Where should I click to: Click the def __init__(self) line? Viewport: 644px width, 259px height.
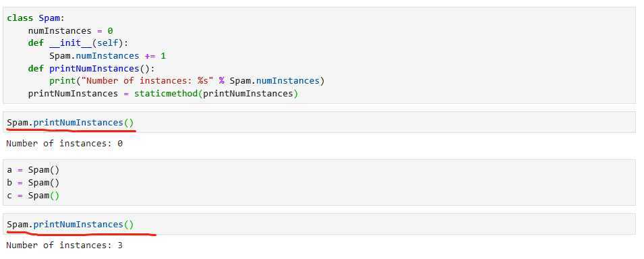[x=78, y=43]
